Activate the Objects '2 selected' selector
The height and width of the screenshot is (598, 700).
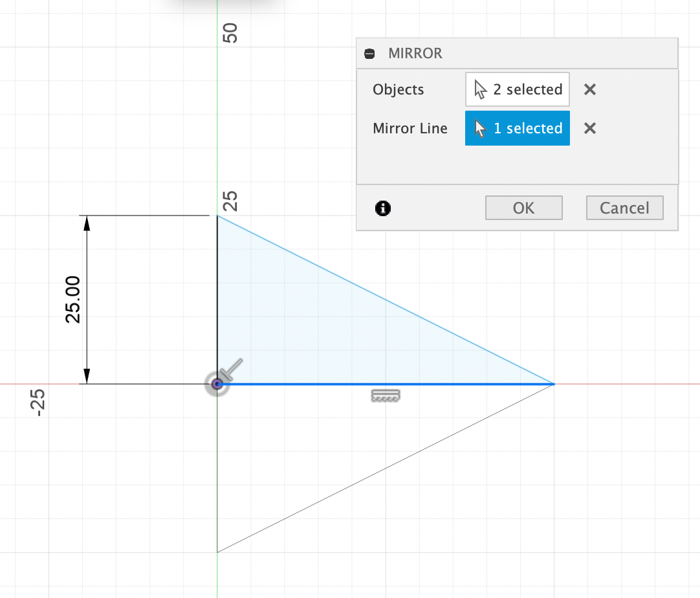[517, 89]
